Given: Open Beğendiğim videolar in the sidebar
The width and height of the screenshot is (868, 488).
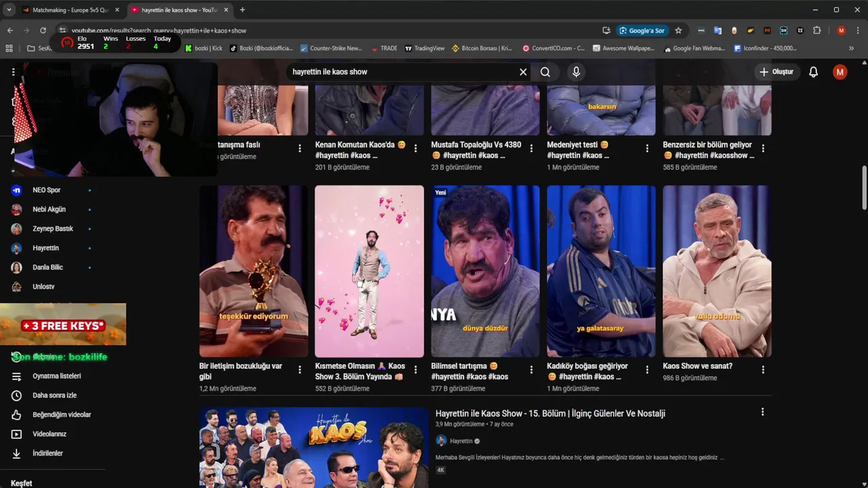Looking at the screenshot, I should coord(61,415).
